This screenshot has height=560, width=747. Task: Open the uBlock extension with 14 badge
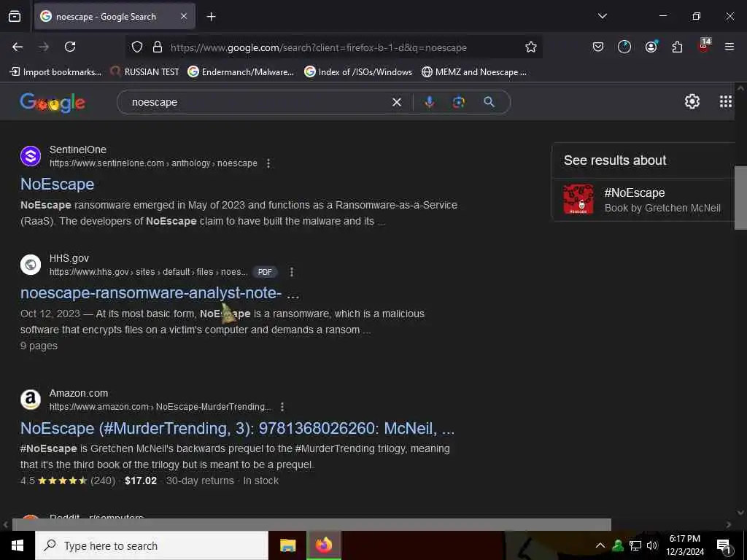pyautogui.click(x=704, y=46)
